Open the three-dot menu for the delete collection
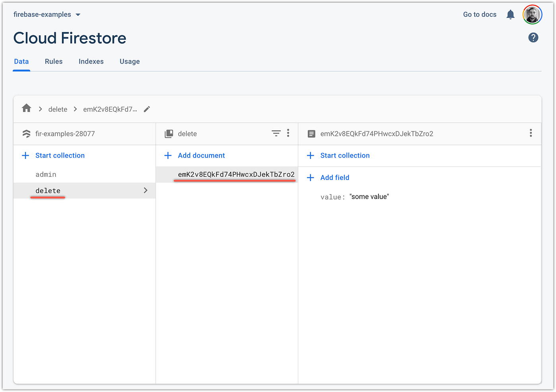Screen dimensions: 556x392 [288, 133]
